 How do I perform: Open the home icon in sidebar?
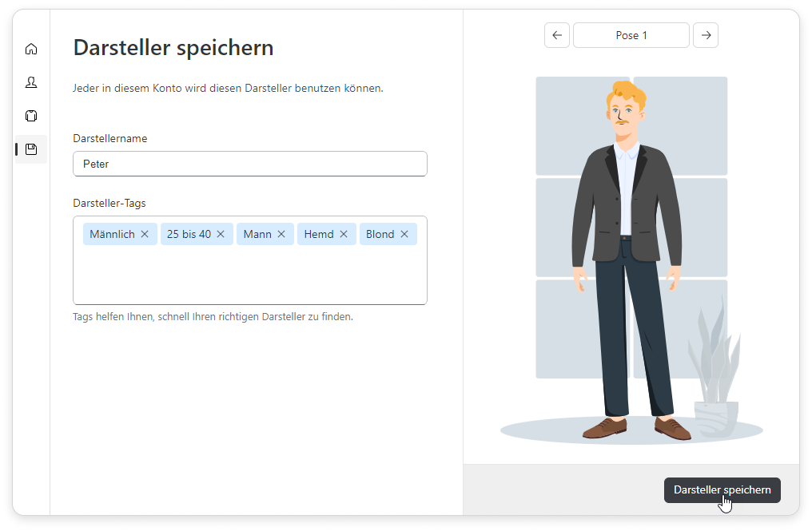click(31, 49)
